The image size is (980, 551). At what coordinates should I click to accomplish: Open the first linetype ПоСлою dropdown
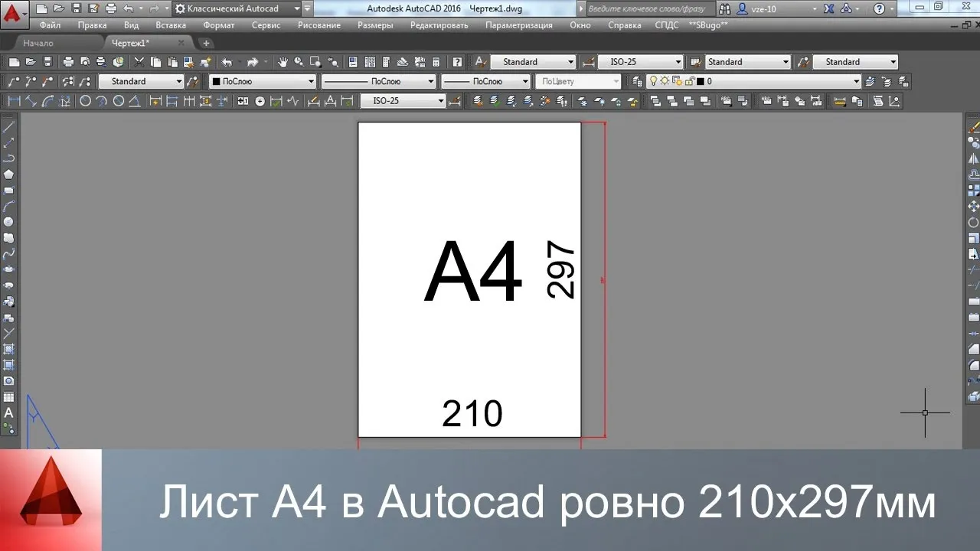(x=378, y=81)
